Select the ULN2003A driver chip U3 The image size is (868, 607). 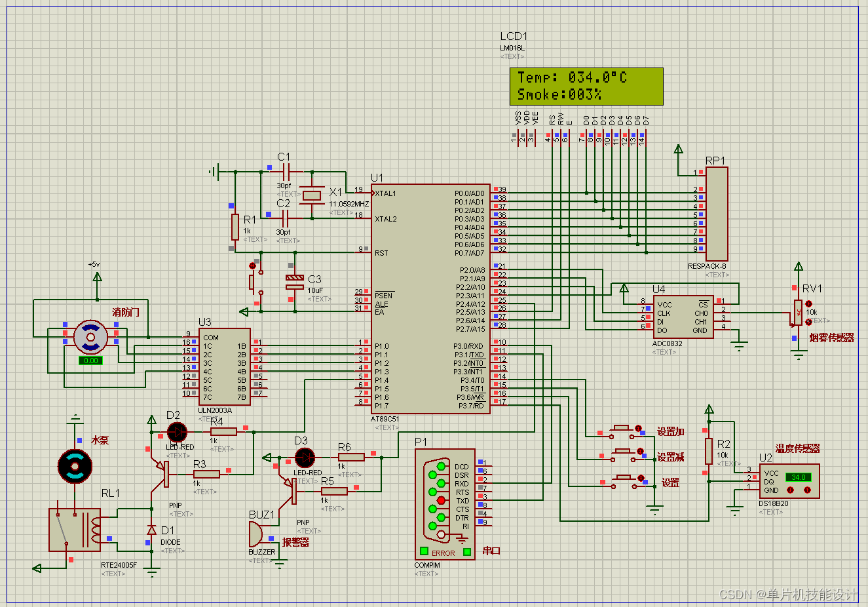click(x=225, y=366)
